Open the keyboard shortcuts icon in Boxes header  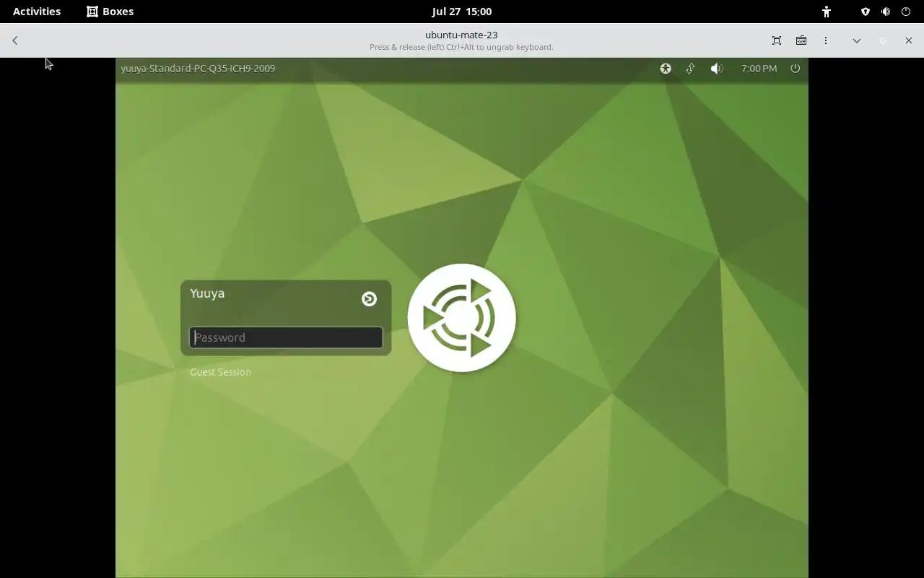pyautogui.click(x=801, y=40)
